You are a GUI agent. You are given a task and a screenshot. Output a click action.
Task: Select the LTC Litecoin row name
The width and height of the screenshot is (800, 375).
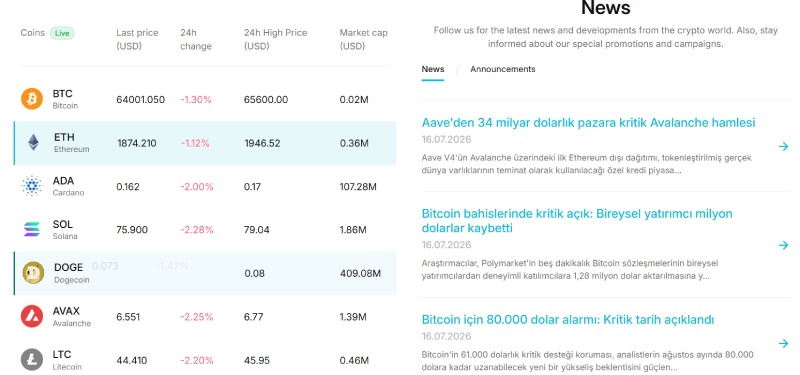(67, 360)
